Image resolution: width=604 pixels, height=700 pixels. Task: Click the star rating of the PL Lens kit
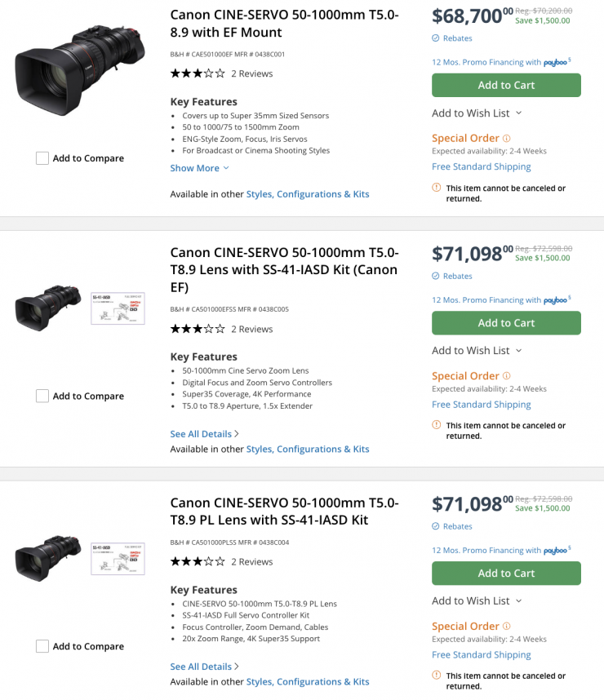click(x=198, y=561)
